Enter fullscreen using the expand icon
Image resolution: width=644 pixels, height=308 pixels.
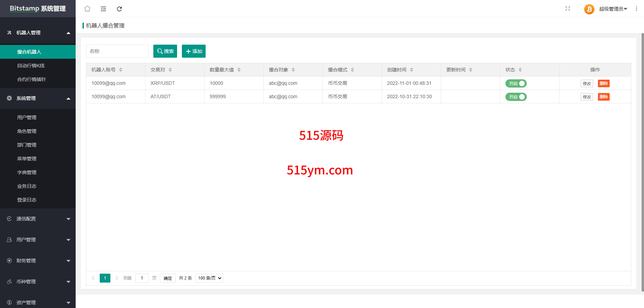click(x=567, y=9)
